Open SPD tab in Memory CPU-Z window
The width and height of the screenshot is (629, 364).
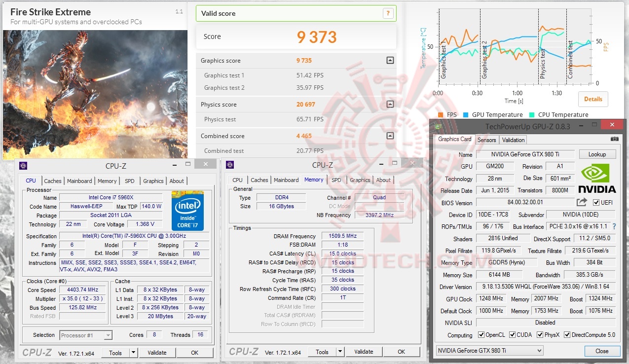tap(336, 180)
